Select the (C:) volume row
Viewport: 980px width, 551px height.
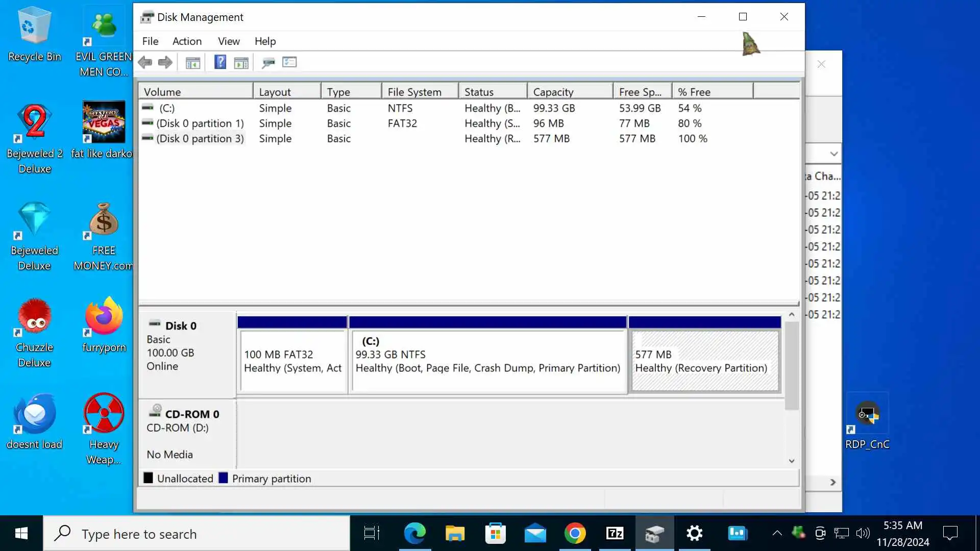(x=167, y=108)
